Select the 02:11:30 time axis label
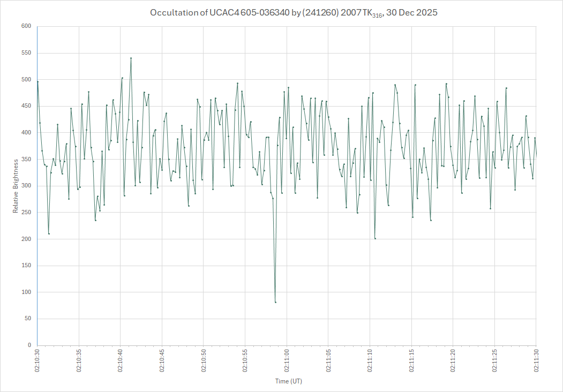Image resolution: width=563 pixels, height=392 pixels. (x=536, y=361)
